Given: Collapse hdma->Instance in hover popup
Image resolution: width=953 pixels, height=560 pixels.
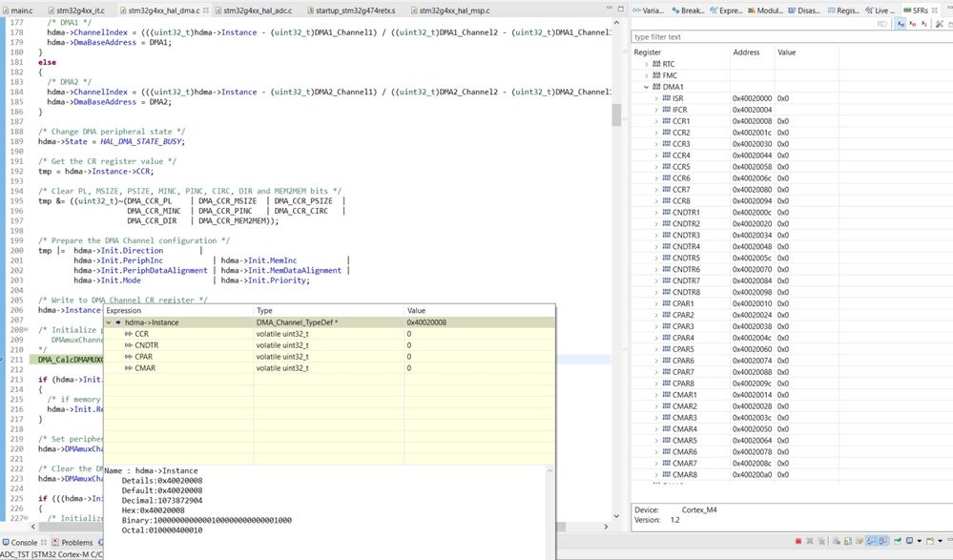Looking at the screenshot, I should pyautogui.click(x=110, y=322).
